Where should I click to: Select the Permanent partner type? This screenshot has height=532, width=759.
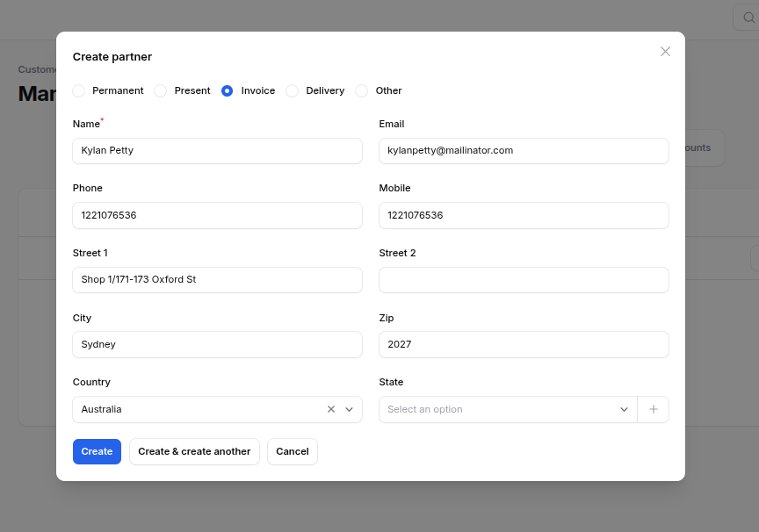78,90
